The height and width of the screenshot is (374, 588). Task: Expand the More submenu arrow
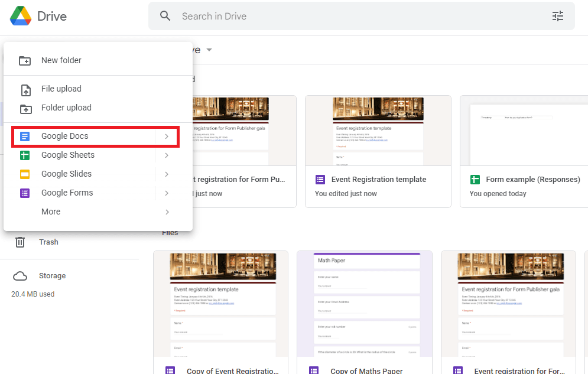pyautogui.click(x=167, y=212)
